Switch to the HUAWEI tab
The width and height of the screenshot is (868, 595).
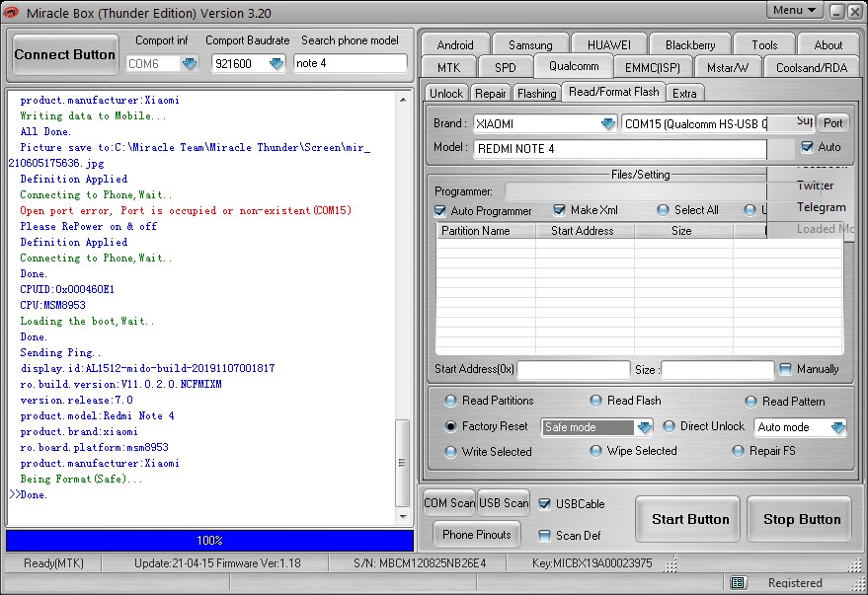(609, 44)
